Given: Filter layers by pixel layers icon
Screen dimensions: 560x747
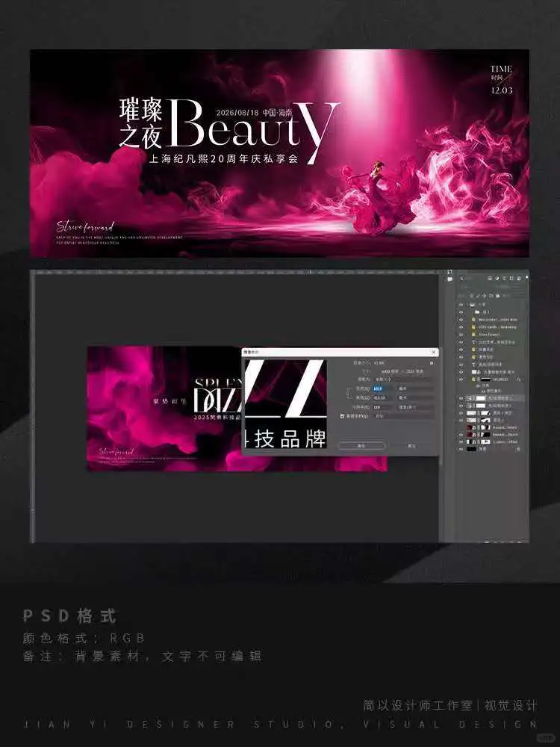Looking at the screenshot, I should click(490, 278).
